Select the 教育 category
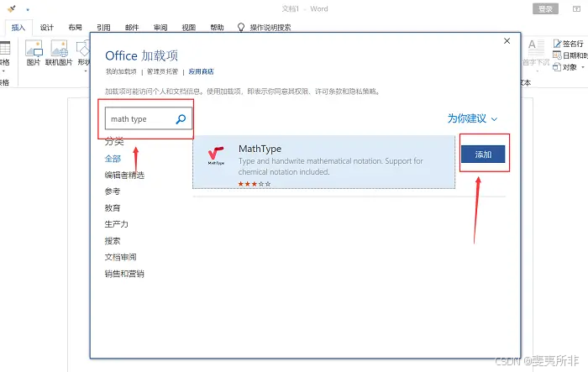The width and height of the screenshot is (588, 372). tap(113, 208)
